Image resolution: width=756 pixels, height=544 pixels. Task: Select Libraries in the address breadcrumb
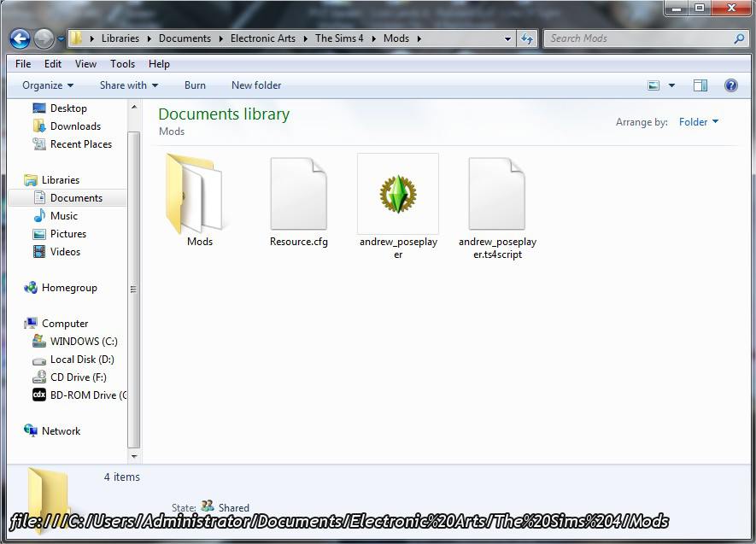(120, 38)
